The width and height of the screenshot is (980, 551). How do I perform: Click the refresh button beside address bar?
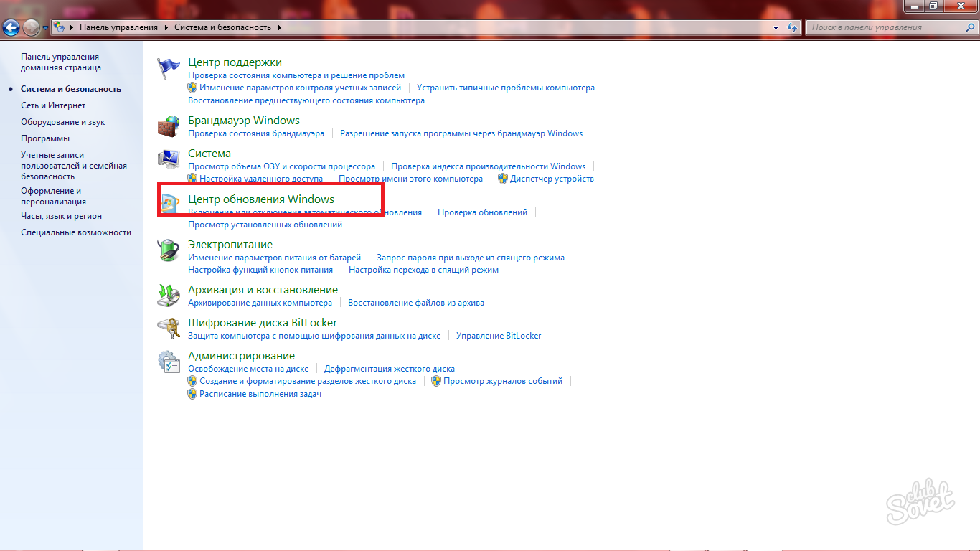pos(792,27)
